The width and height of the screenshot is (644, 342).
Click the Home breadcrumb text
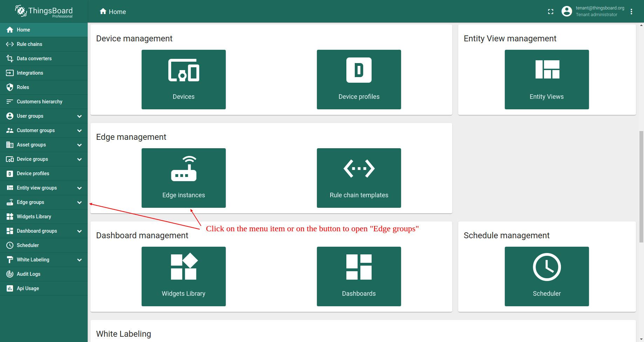pos(117,12)
